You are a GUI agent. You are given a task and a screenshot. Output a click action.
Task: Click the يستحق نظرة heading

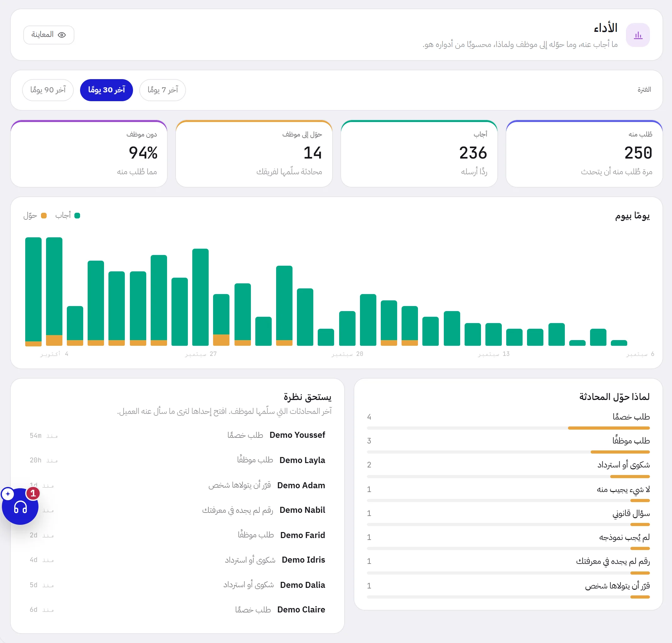click(x=307, y=397)
